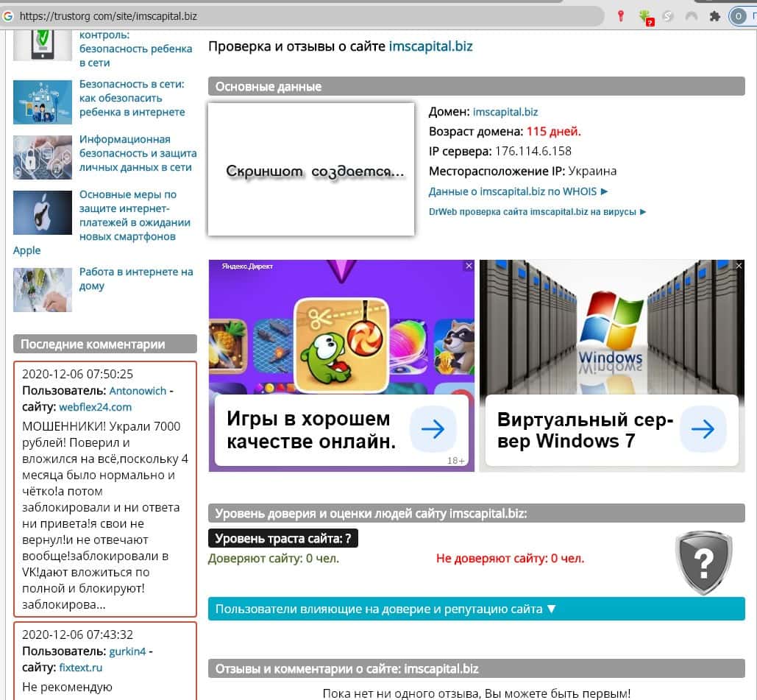Click Доверяют сайту: 0 чел. text
757x700 pixels.
[274, 559]
